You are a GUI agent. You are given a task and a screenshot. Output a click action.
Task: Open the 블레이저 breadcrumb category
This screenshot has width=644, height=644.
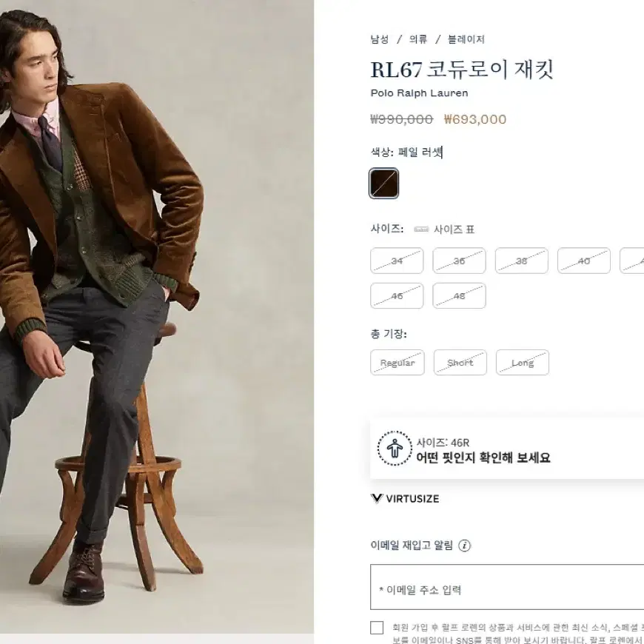click(x=466, y=39)
